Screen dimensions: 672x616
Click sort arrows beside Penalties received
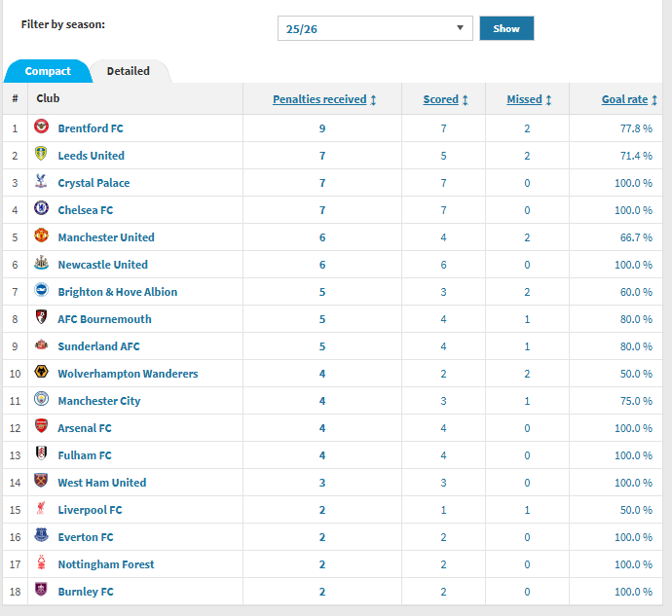pos(373,100)
